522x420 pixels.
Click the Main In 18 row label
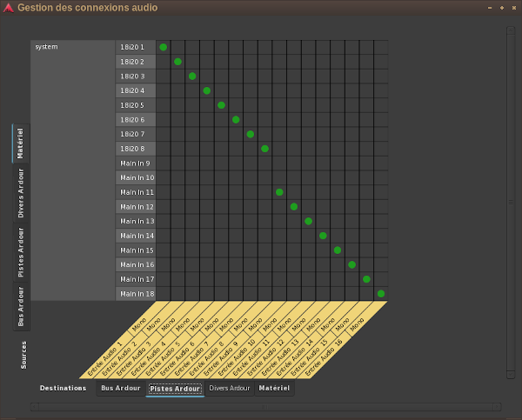coord(136,294)
